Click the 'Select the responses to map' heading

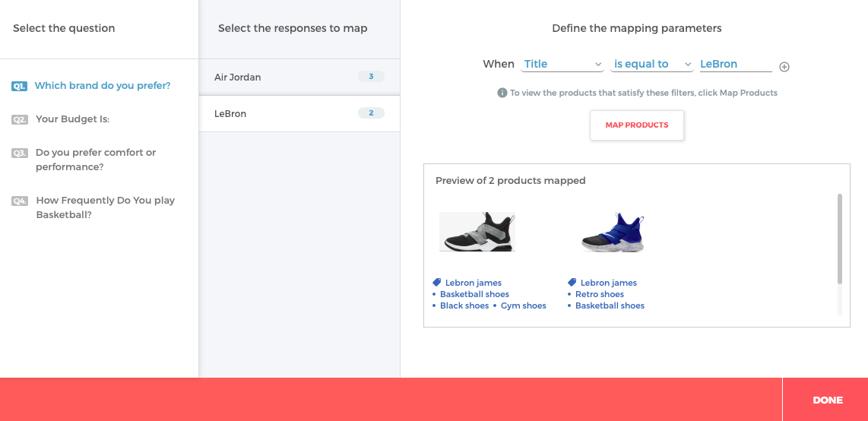pos(293,28)
